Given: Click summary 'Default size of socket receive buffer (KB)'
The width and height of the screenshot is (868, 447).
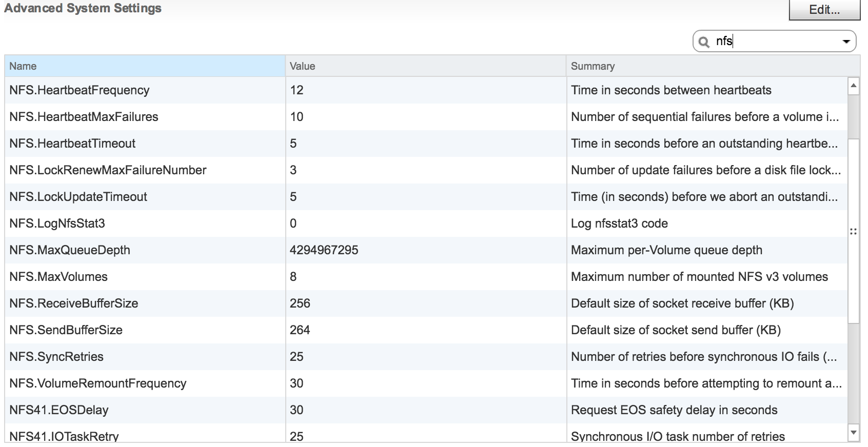Looking at the screenshot, I should [682, 303].
